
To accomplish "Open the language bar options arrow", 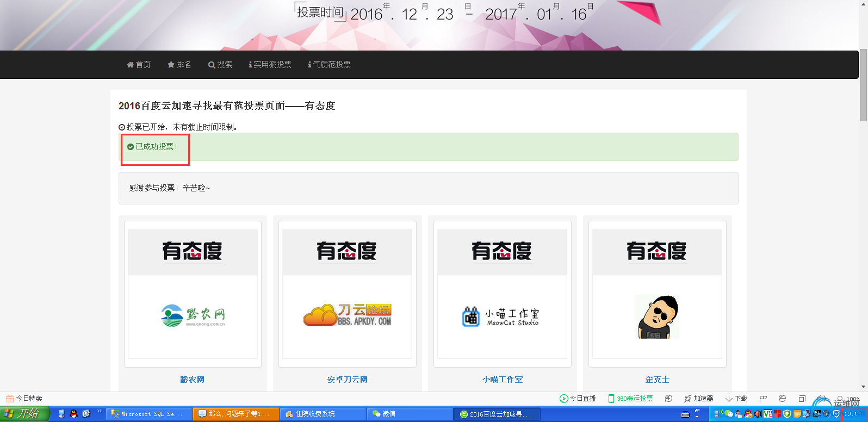I will 697,416.
